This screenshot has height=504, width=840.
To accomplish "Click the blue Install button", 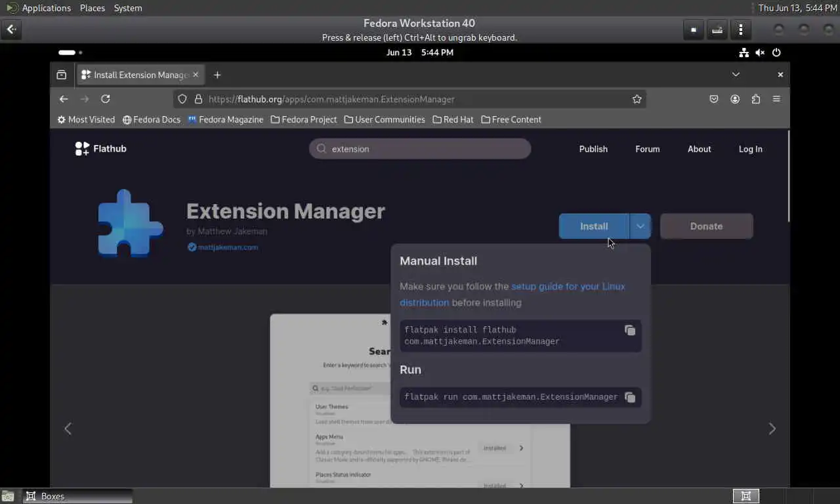I will pos(594,226).
